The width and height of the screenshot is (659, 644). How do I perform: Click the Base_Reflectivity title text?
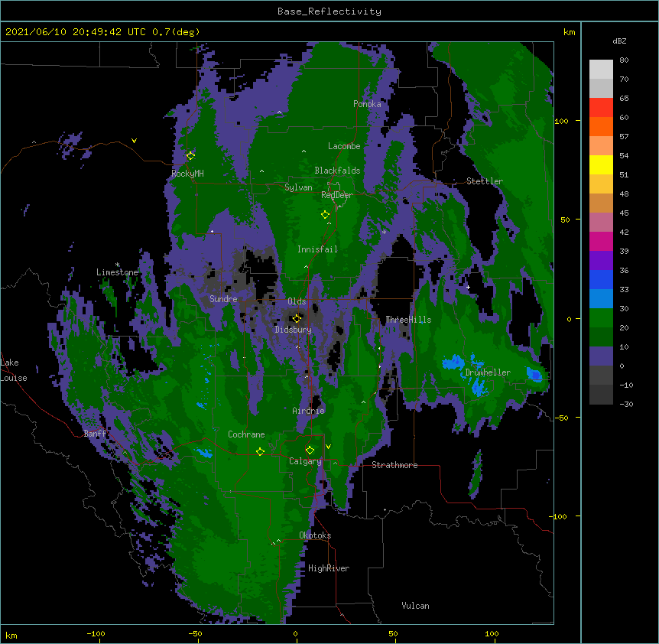[x=329, y=11]
